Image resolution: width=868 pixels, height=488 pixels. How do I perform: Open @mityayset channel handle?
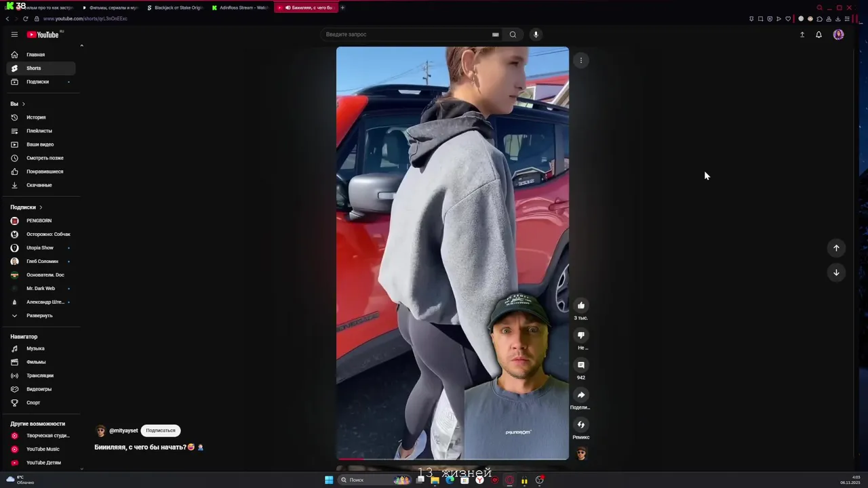pyautogui.click(x=123, y=430)
